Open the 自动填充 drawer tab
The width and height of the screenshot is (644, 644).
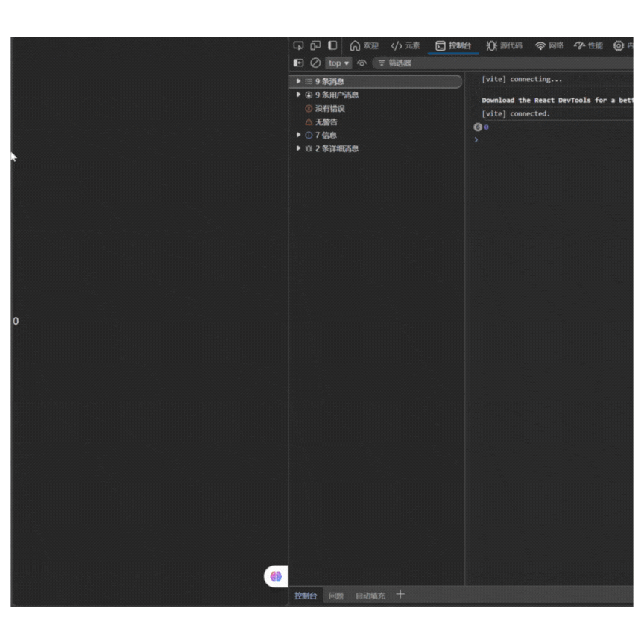point(370,596)
